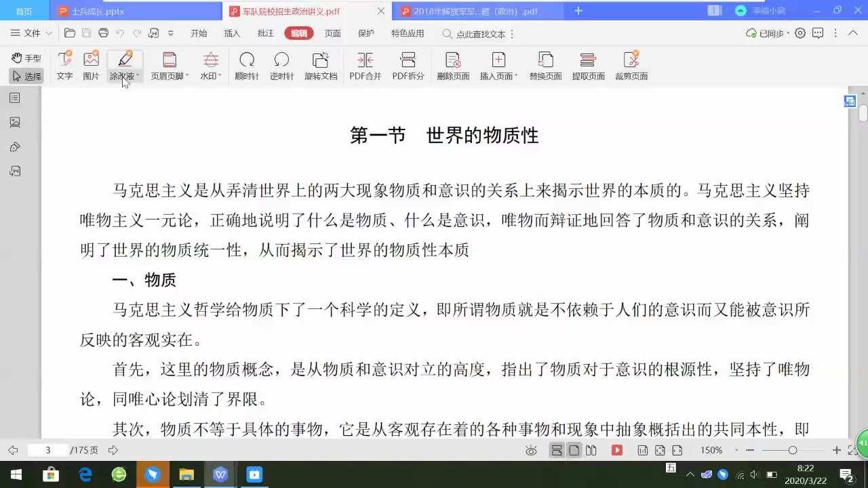868x488 pixels.
Task: Open Windows Start menu
Action: [15, 474]
